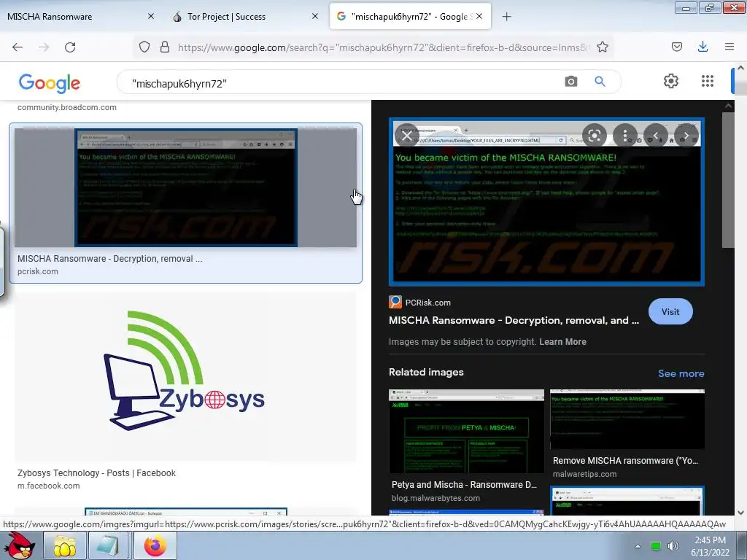View site security via padlock icon
Screen dimensions: 747x560
[x=165, y=47]
